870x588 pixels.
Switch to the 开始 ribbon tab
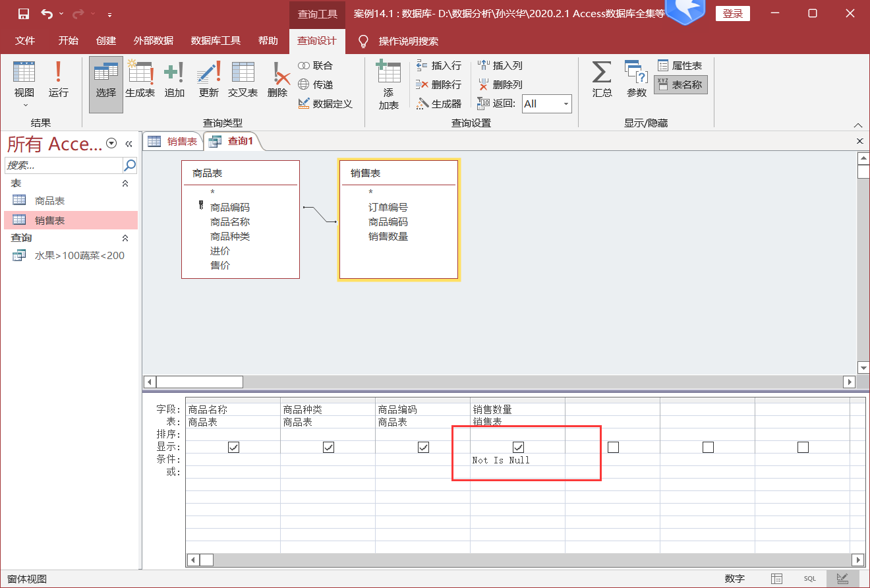coord(68,41)
